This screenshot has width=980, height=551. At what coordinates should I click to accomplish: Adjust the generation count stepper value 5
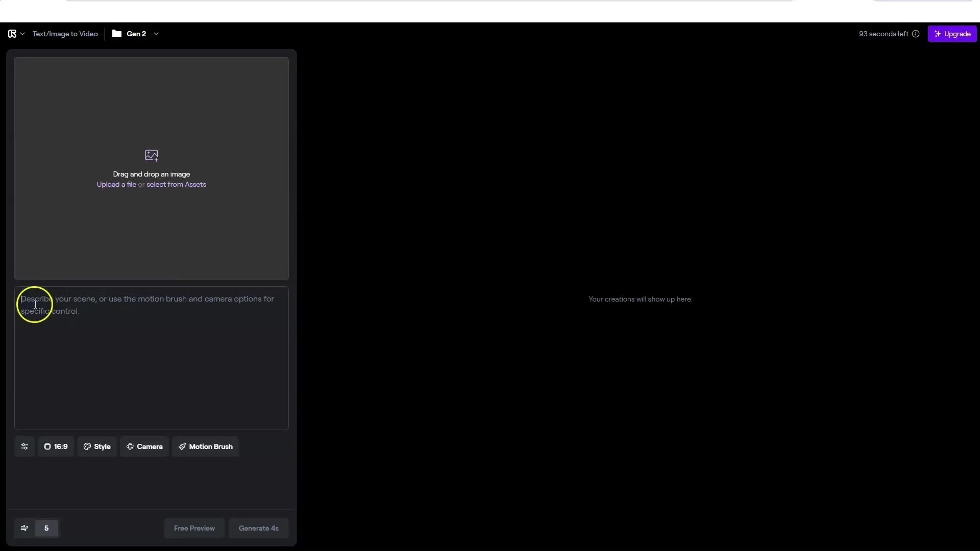click(x=46, y=528)
